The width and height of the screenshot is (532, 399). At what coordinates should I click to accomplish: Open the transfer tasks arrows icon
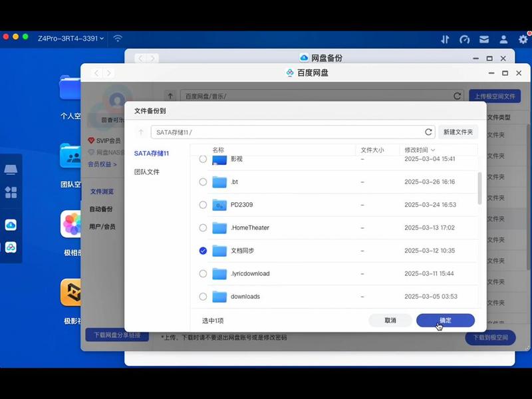click(445, 39)
